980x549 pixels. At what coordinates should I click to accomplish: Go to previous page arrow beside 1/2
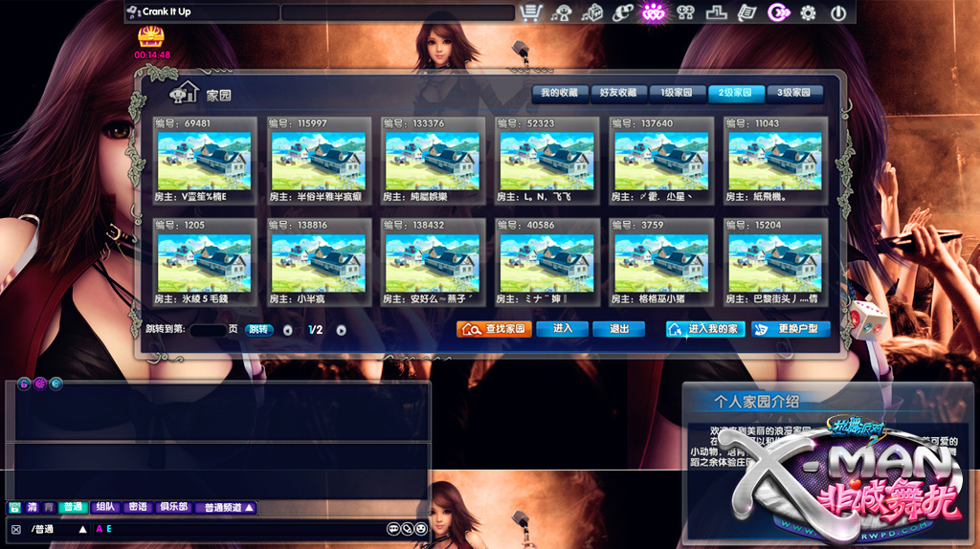pyautogui.click(x=287, y=330)
